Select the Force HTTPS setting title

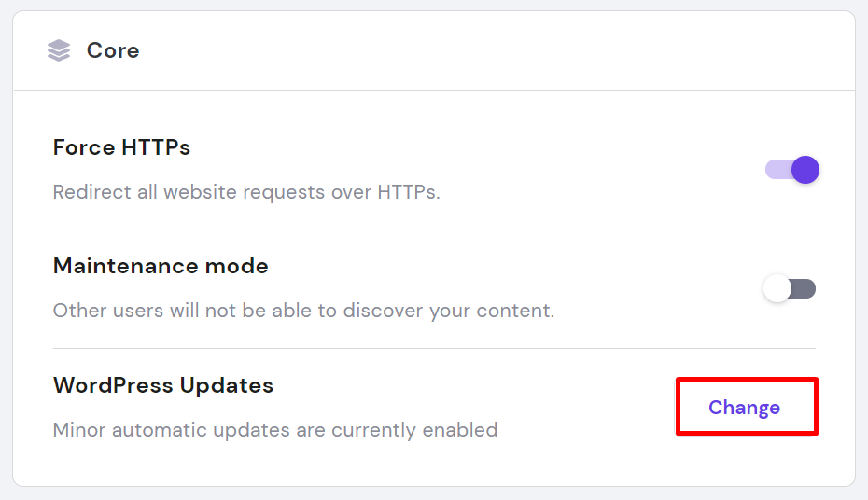click(x=121, y=147)
